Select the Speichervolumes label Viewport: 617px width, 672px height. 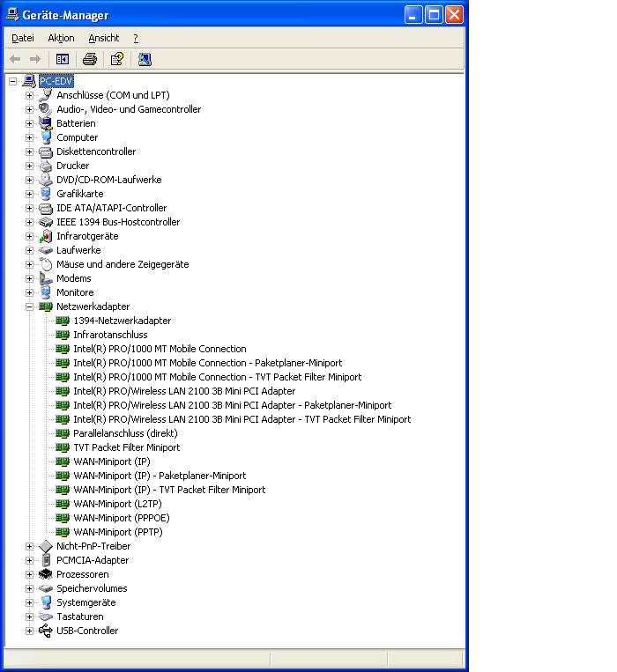[x=92, y=588]
